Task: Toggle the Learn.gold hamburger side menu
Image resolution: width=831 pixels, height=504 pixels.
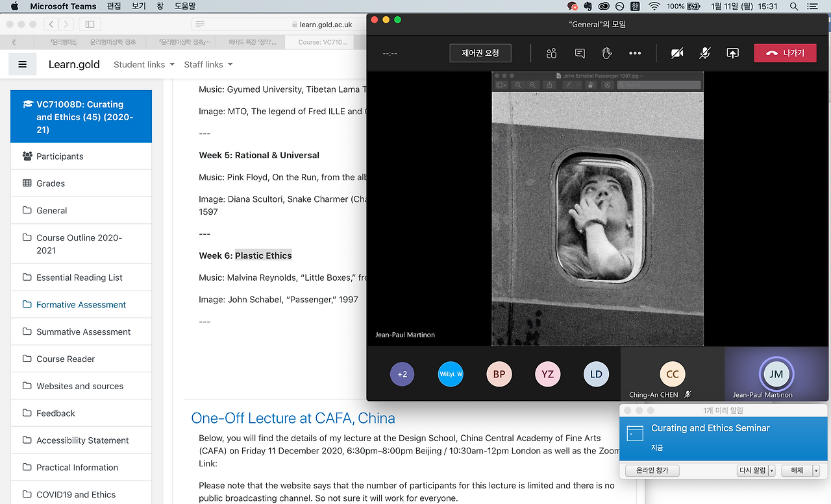Action: (23, 64)
